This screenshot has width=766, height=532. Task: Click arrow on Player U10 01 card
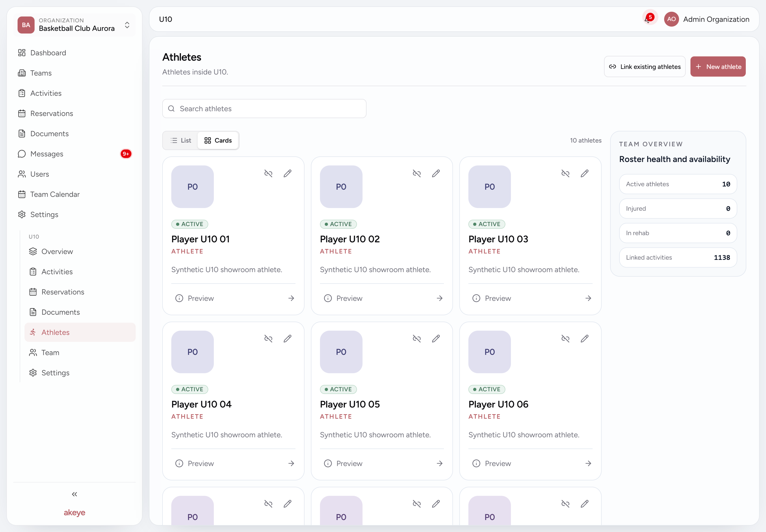tap(291, 298)
